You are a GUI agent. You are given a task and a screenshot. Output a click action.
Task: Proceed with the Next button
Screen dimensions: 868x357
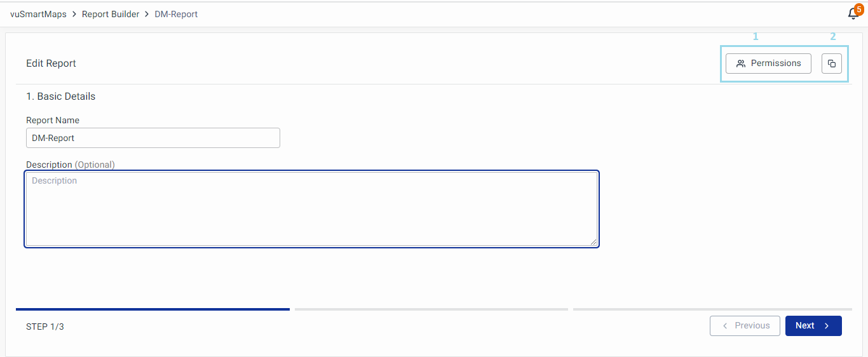(813, 326)
